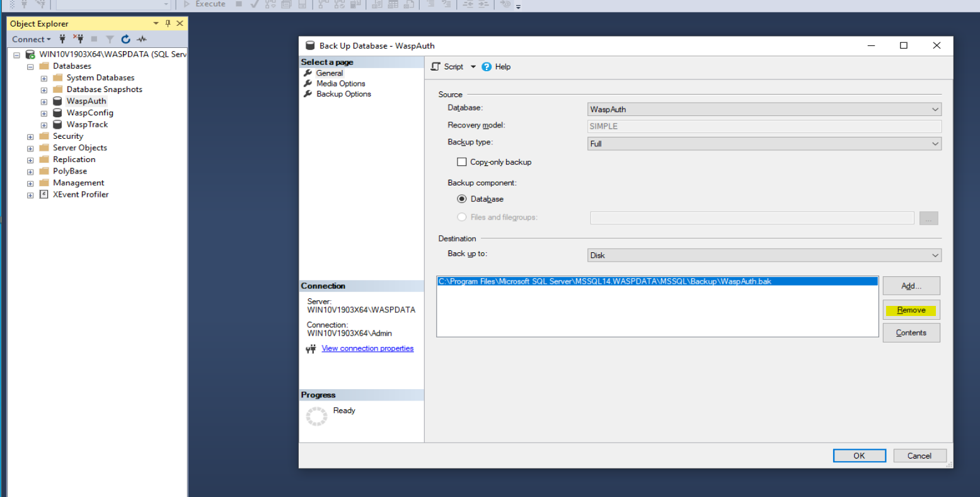
Task: Collapse the Databases node
Action: (30, 66)
